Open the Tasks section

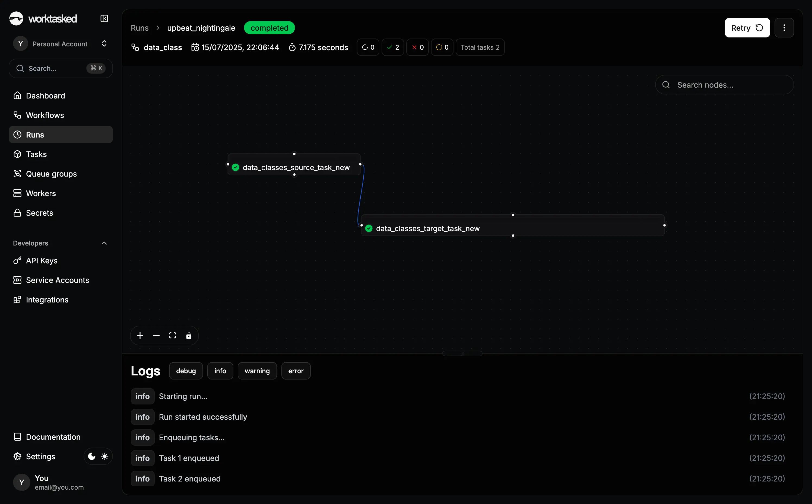61,154
